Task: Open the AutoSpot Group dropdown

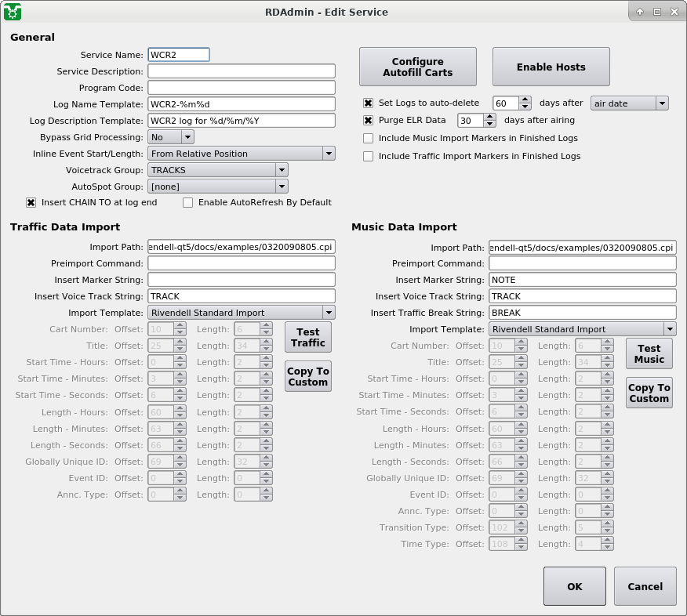Action: click(x=283, y=187)
